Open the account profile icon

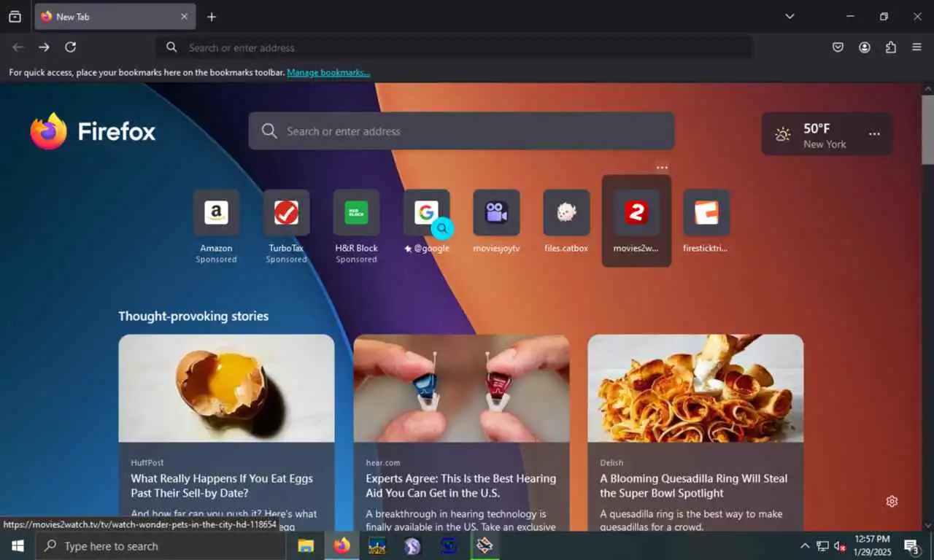tap(864, 47)
